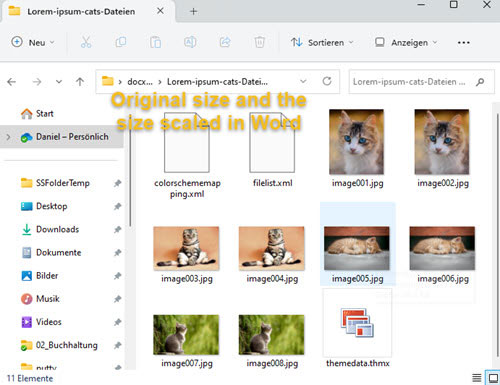Click the Rename icon in toolbar
The image size is (500, 385).
pyautogui.click(x=190, y=42)
